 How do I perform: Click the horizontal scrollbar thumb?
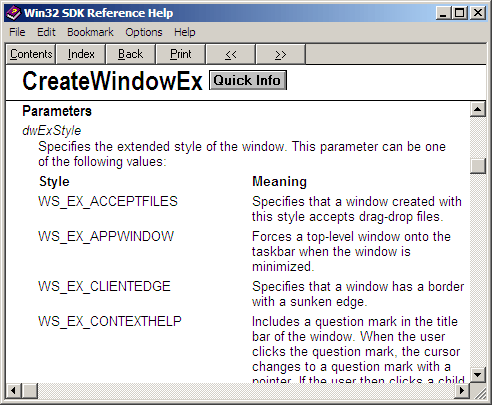click(x=30, y=390)
